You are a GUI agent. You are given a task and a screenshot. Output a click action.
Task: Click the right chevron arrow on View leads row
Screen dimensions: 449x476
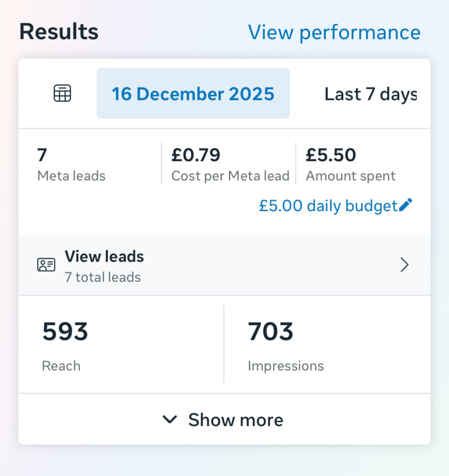(x=405, y=265)
